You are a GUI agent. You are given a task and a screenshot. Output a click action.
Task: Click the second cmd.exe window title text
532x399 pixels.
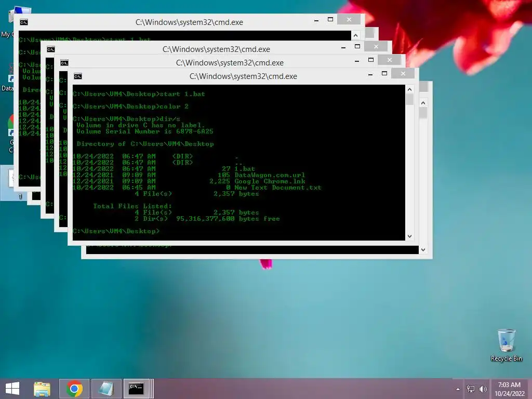(230, 63)
